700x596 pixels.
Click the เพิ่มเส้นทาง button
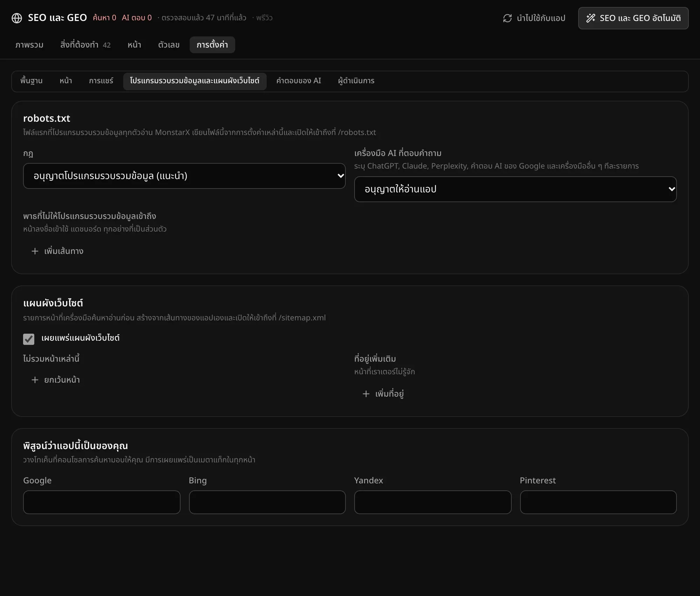click(x=57, y=251)
